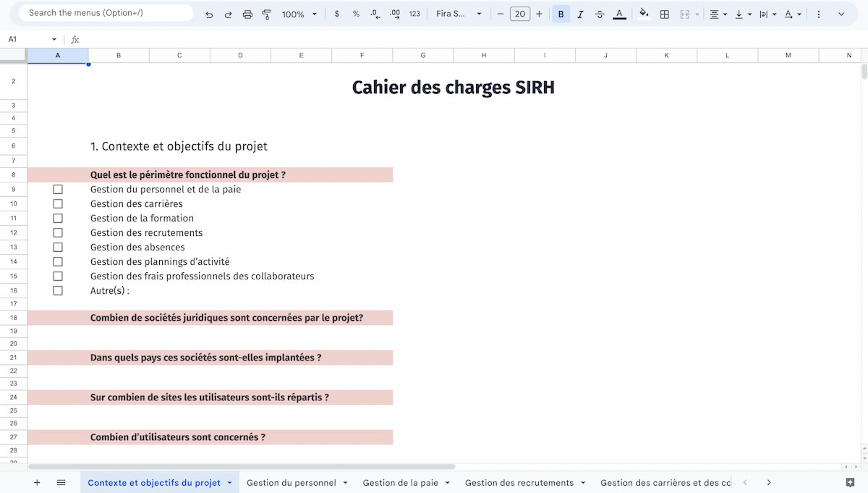Toggle bold formatting

coord(561,14)
